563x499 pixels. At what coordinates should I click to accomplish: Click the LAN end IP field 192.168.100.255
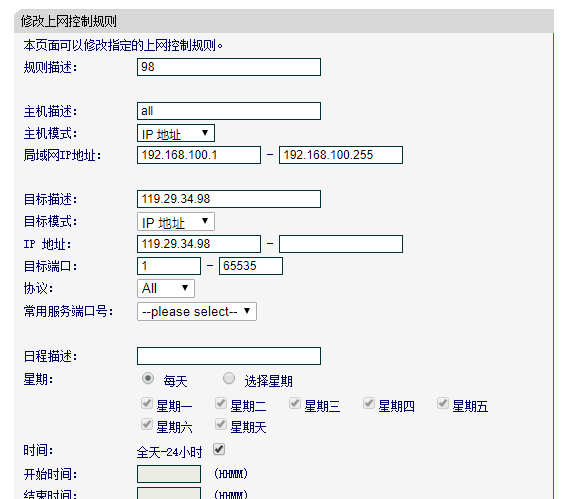pyautogui.click(x=341, y=155)
